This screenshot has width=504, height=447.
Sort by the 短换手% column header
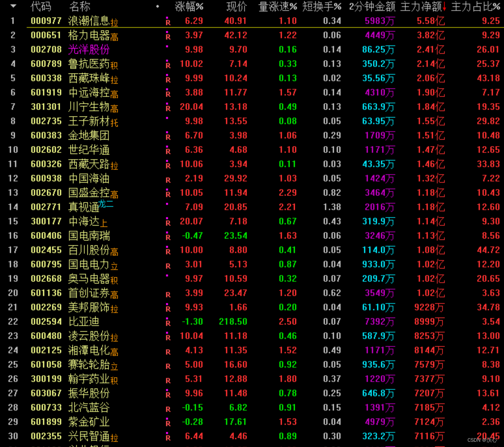coord(322,7)
